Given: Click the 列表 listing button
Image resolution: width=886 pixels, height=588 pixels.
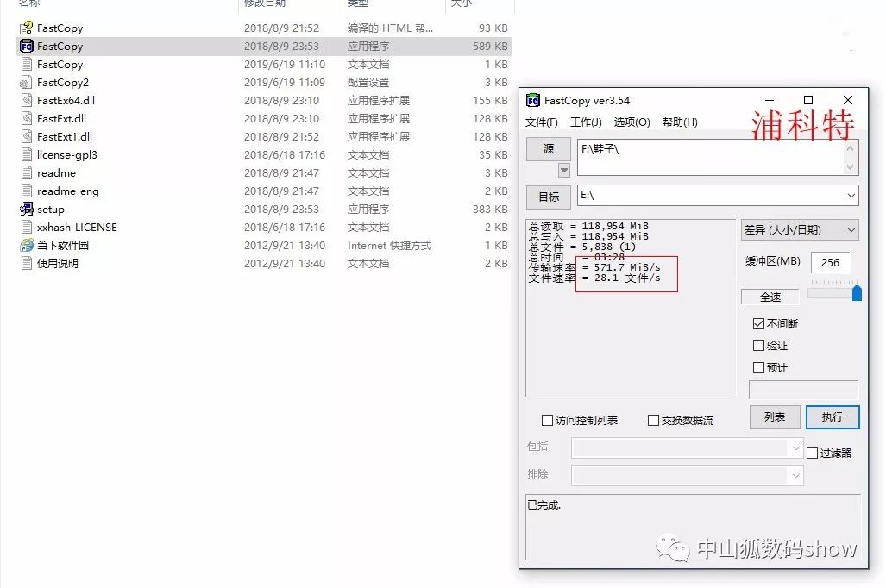Looking at the screenshot, I should coord(774,416).
